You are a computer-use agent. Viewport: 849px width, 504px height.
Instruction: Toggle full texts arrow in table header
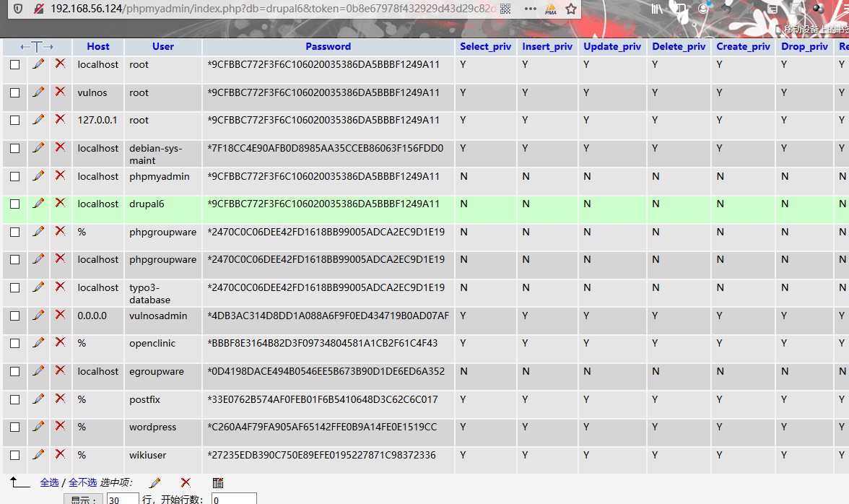37,47
